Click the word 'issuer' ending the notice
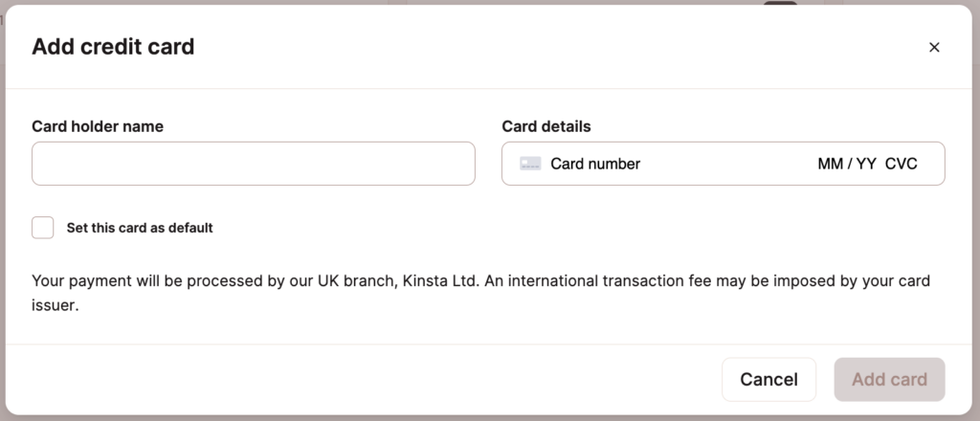 [54, 308]
